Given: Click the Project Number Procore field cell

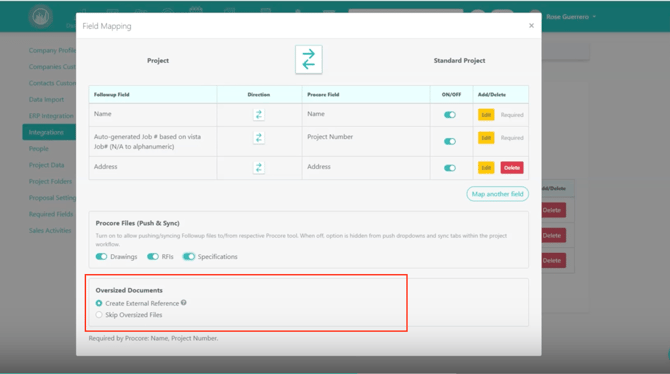Looking at the screenshot, I should tap(366, 141).
